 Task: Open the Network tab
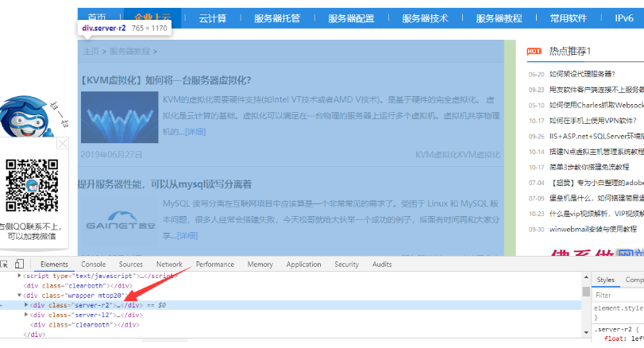click(x=169, y=265)
